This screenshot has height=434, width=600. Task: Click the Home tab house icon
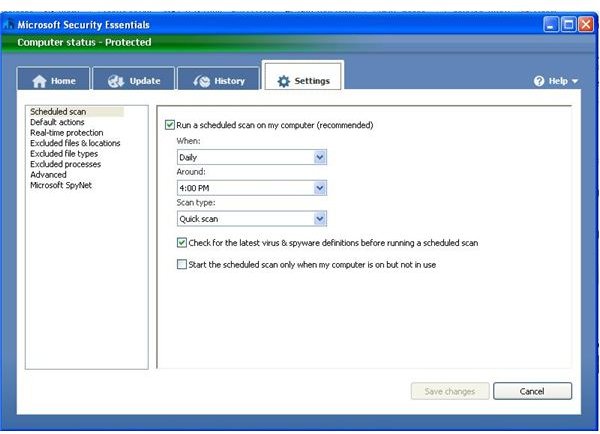tap(39, 81)
